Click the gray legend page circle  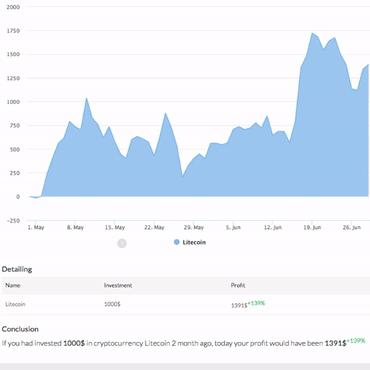pos(122,243)
